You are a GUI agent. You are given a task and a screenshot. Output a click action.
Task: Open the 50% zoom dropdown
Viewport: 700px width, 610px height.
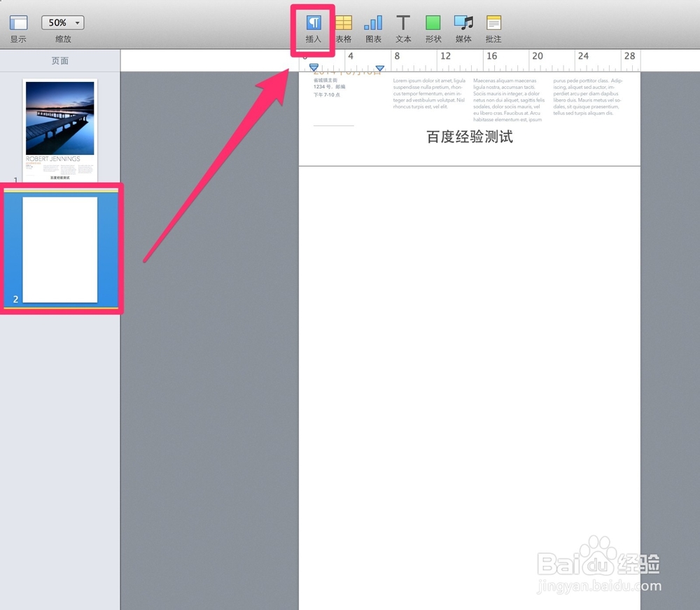pyautogui.click(x=62, y=23)
